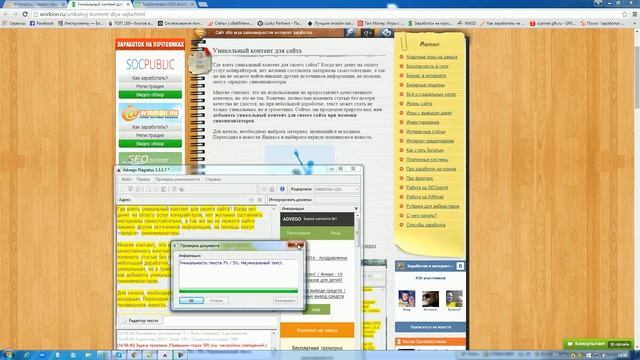Click the green Видео обзор button under SOCPUBLIC
640x360 pixels.
pyautogui.click(x=150, y=95)
